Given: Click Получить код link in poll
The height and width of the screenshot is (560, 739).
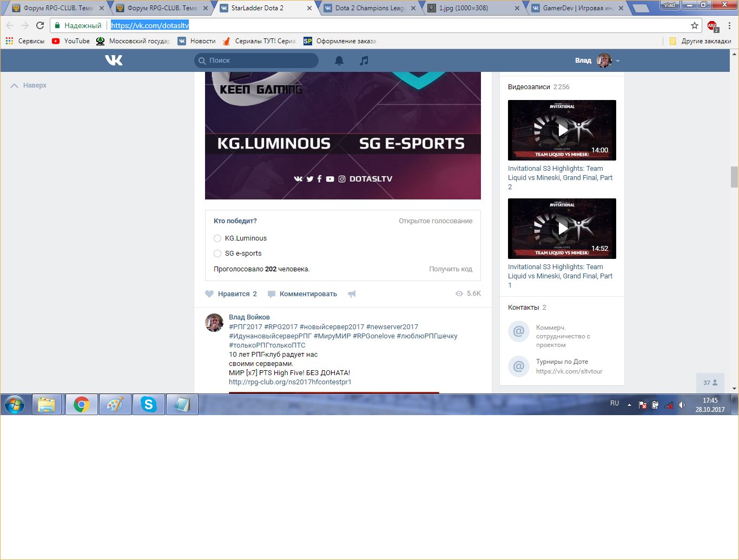Looking at the screenshot, I should 450,269.
